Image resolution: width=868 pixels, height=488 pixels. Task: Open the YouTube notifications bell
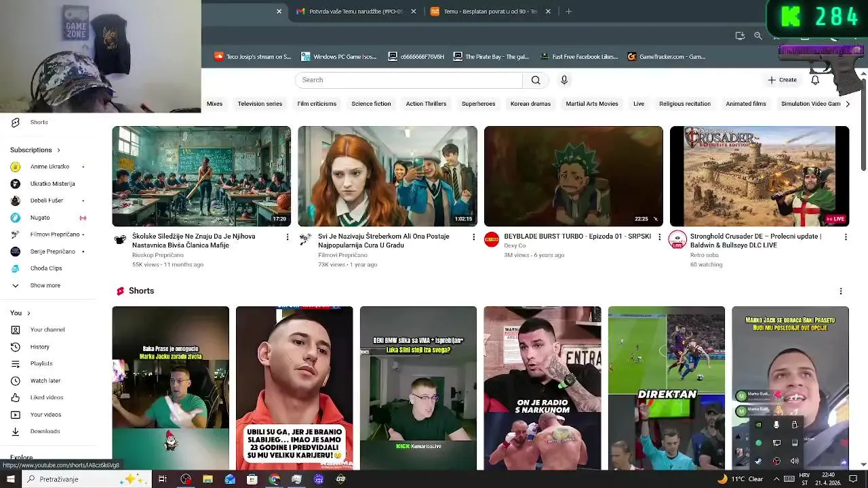click(815, 80)
